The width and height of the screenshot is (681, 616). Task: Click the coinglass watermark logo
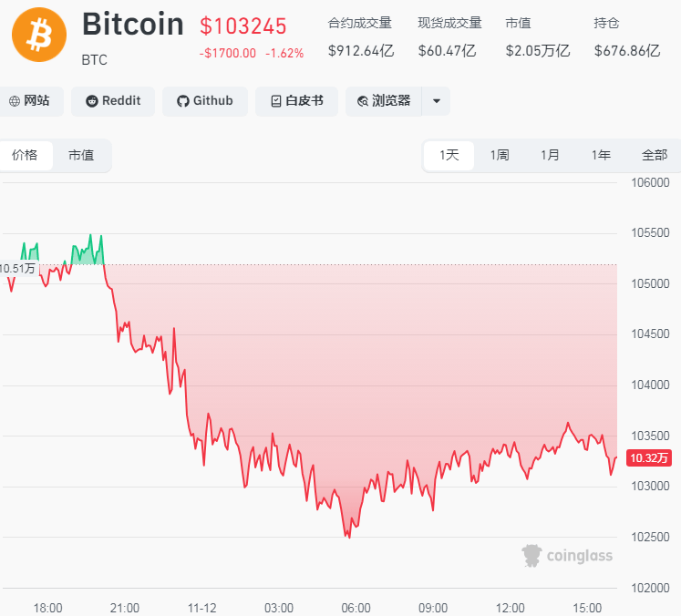[567, 555]
